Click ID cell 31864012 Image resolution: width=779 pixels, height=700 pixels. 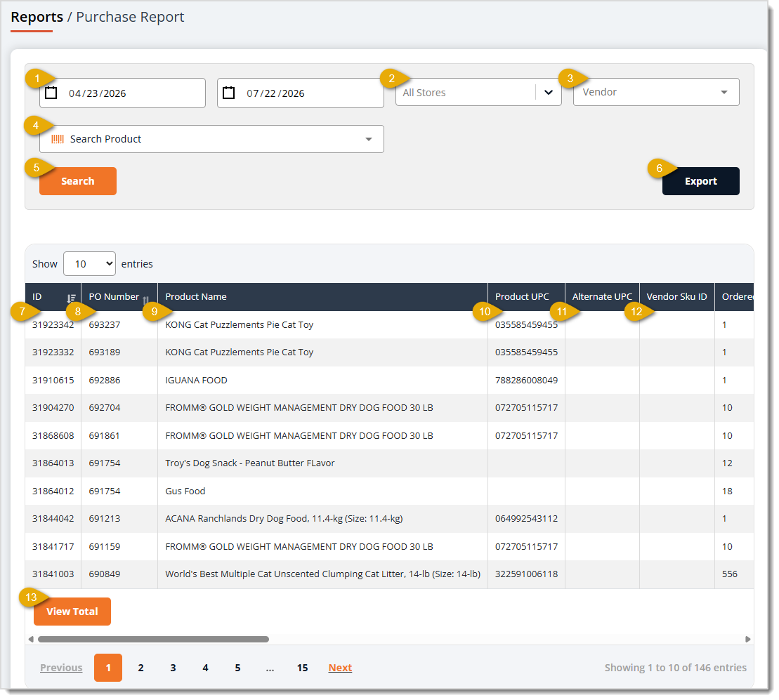[x=53, y=491]
